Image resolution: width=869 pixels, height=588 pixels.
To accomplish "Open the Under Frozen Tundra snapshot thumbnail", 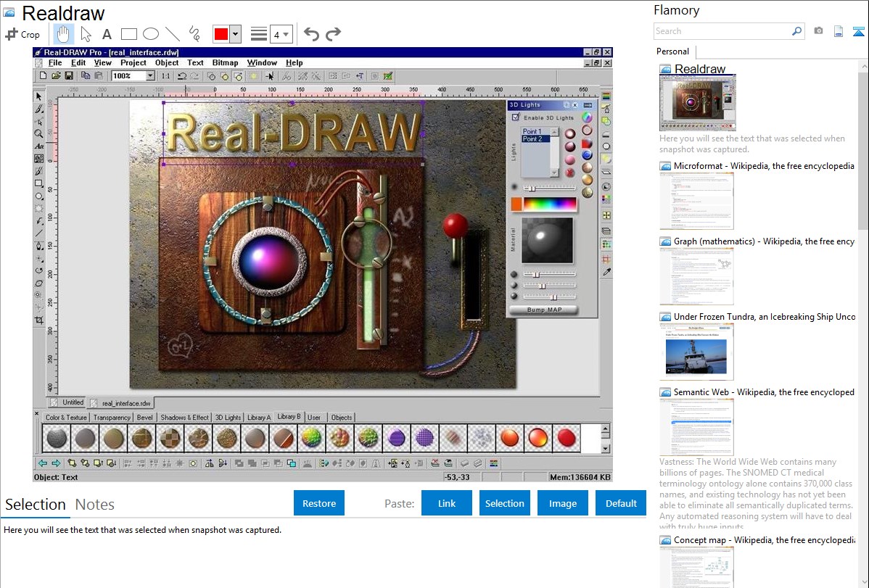I will [696, 352].
